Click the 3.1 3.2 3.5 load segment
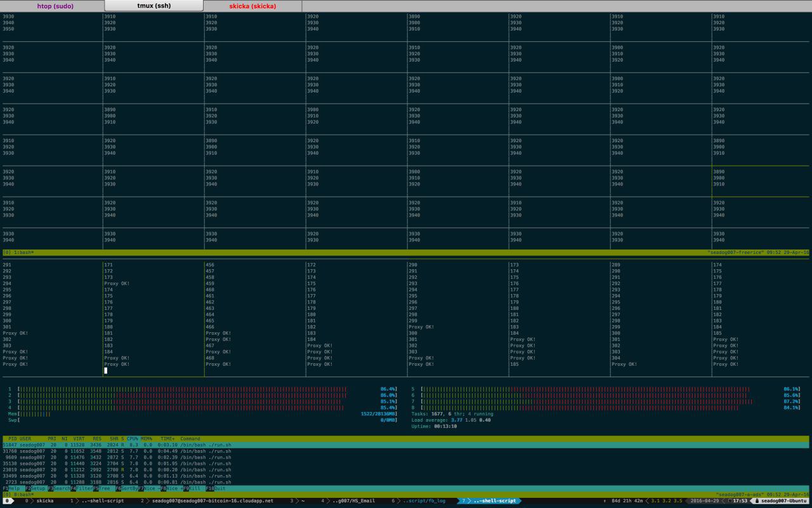 [667, 501]
